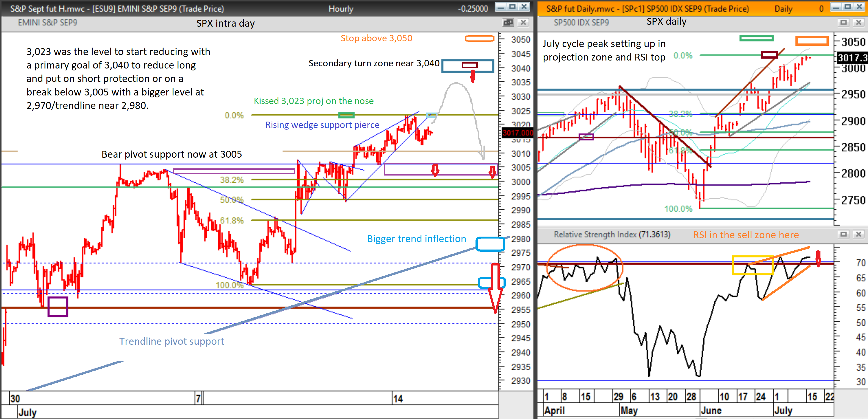
Task: Click date 29 on daily time axis
Action: (618, 397)
